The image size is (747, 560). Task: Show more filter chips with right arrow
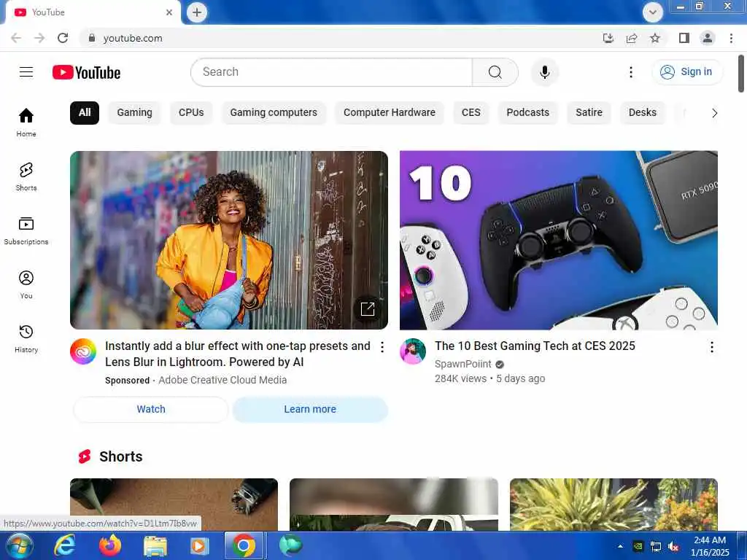click(x=714, y=113)
